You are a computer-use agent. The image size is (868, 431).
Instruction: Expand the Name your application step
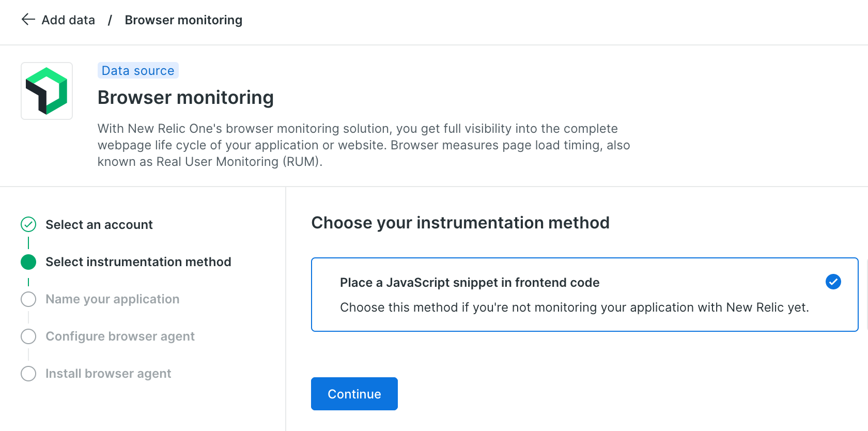point(112,299)
